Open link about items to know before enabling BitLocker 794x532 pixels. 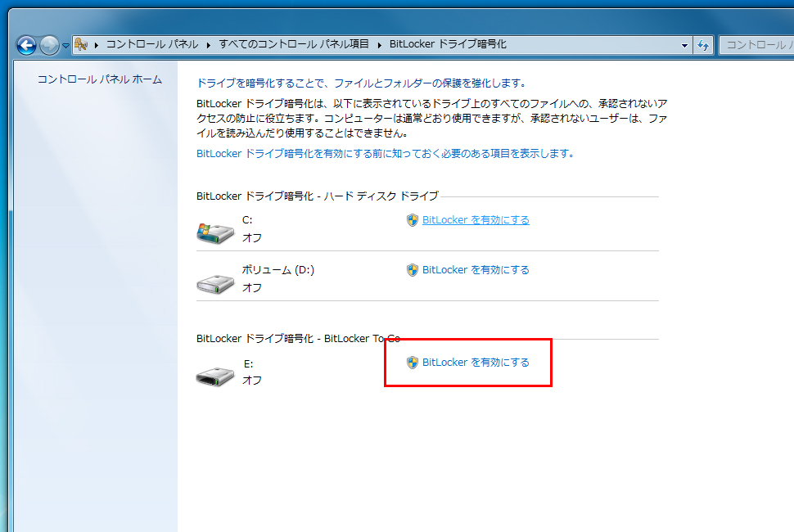pos(385,153)
